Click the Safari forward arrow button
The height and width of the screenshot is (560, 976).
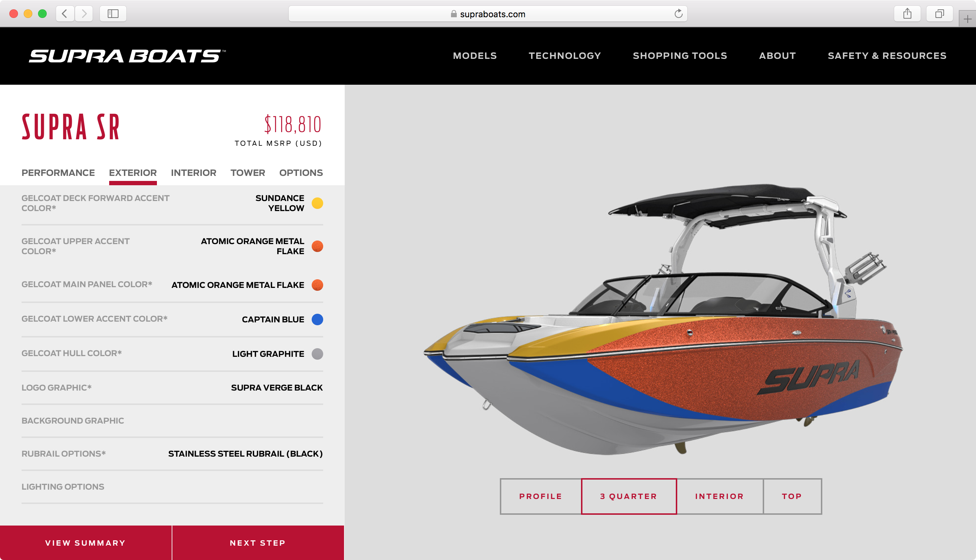(84, 14)
